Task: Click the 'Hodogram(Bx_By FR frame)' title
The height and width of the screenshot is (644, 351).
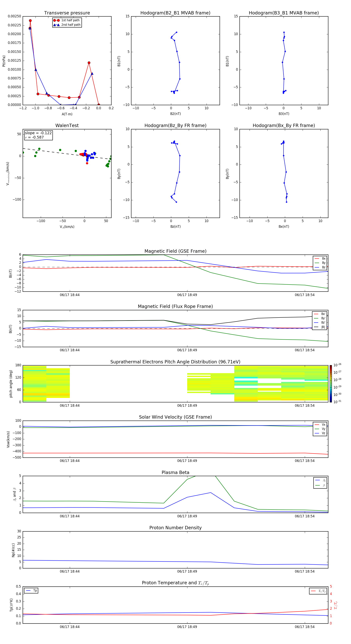Action: [x=284, y=125]
